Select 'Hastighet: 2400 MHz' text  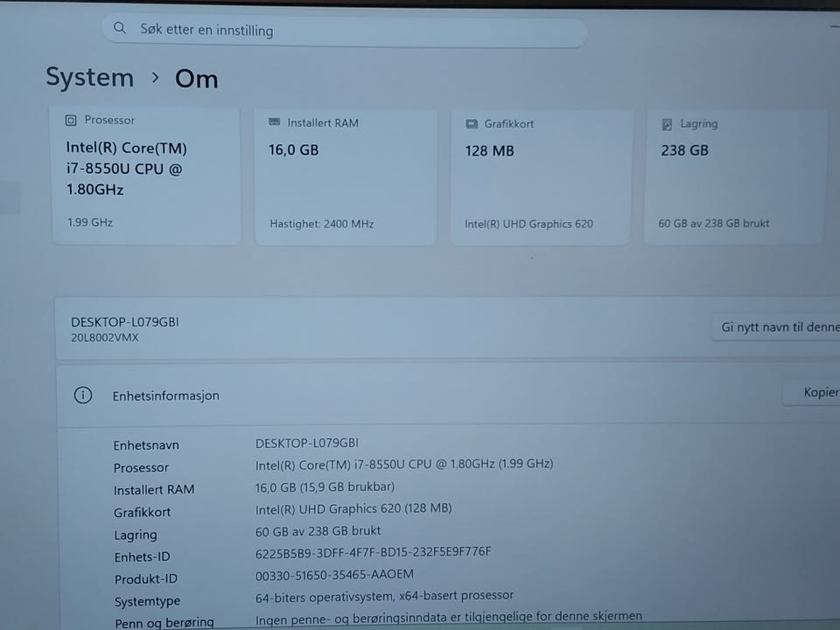coord(321,224)
